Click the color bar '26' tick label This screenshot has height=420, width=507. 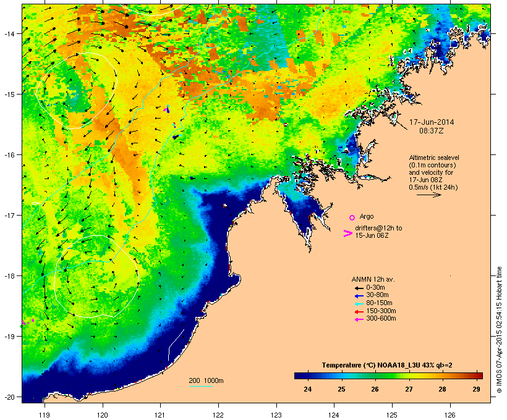[x=375, y=389]
